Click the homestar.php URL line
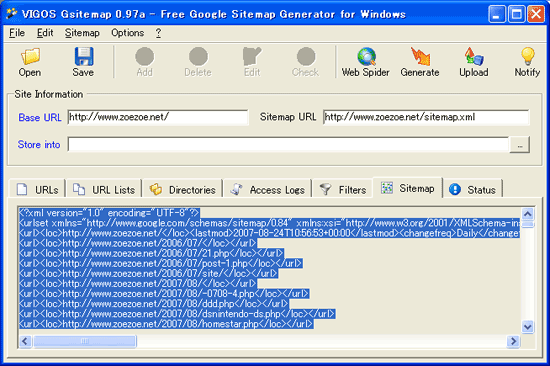The width and height of the screenshot is (550, 366). (x=166, y=324)
